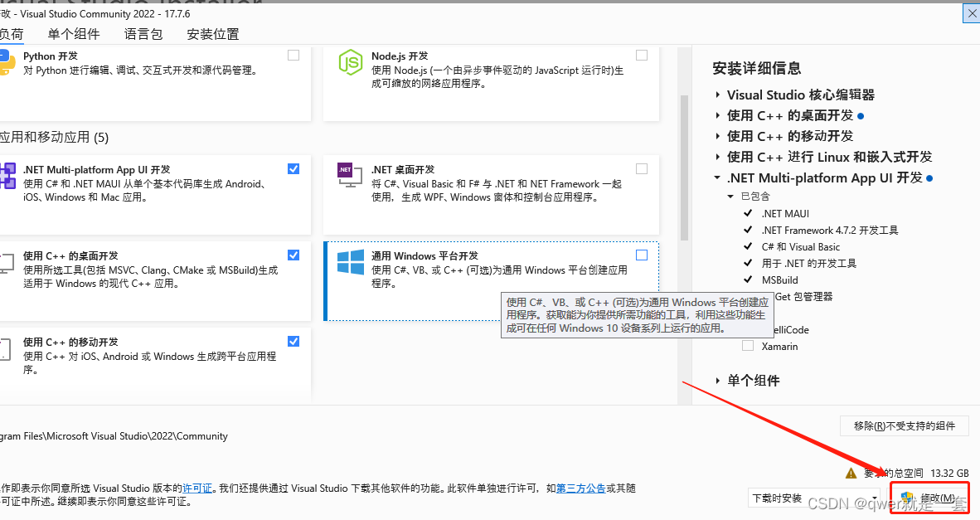
Task: Switch to the 安装位置 tab
Action: pyautogui.click(x=213, y=34)
